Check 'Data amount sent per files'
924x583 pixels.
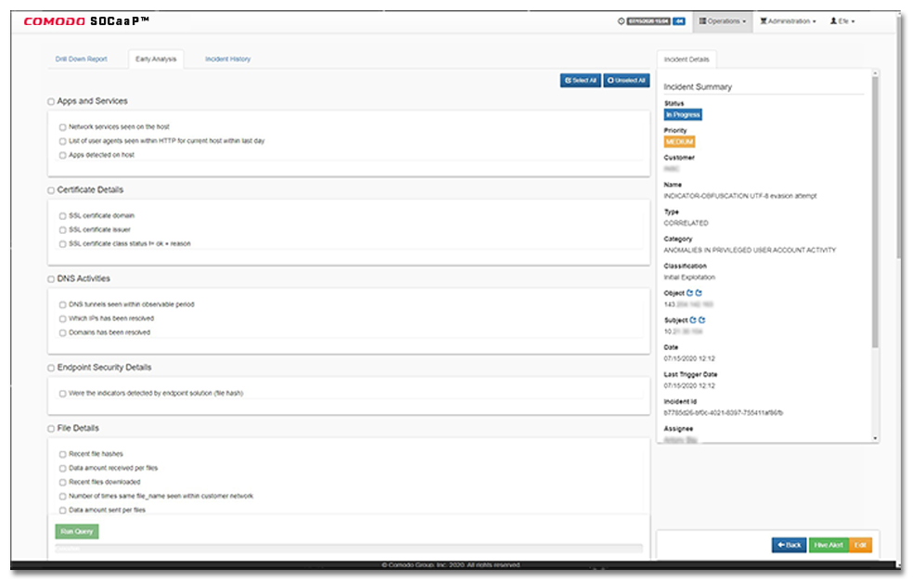tap(62, 511)
